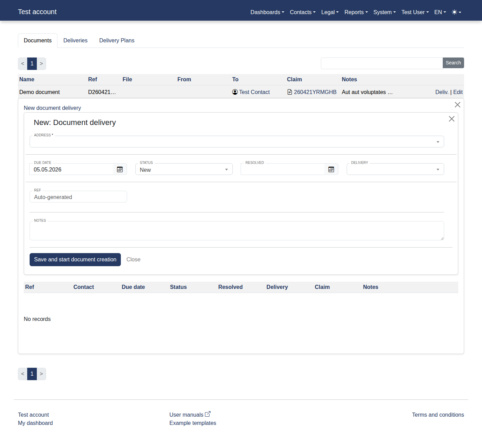The image size is (482, 448).
Task: Switch to the Delivery Plans tab
Action: (116, 40)
